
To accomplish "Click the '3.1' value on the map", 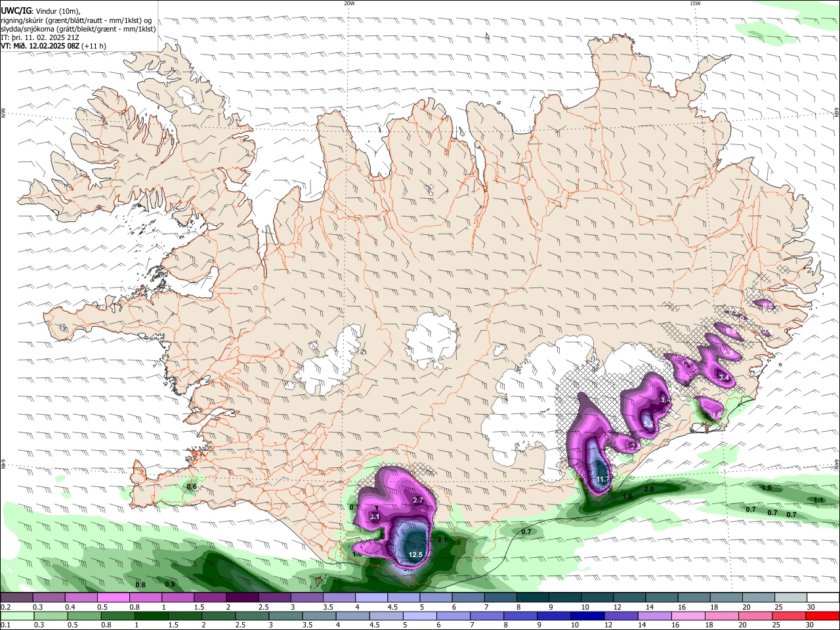I will click(x=375, y=517).
